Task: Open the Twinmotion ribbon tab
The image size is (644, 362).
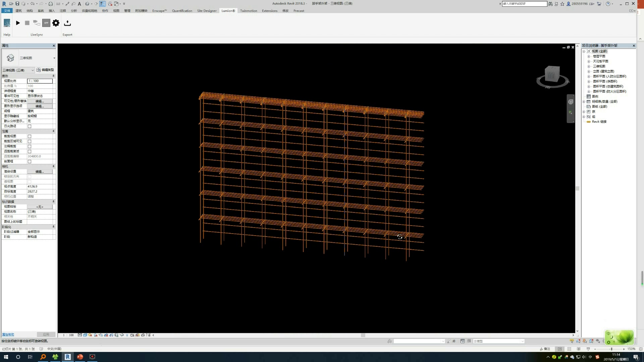Action: pos(248,11)
